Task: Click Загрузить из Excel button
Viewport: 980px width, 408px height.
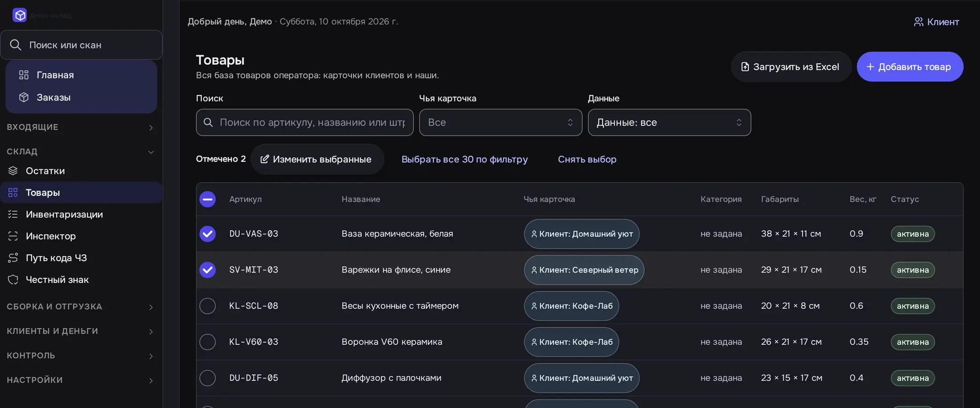Action: [x=791, y=67]
